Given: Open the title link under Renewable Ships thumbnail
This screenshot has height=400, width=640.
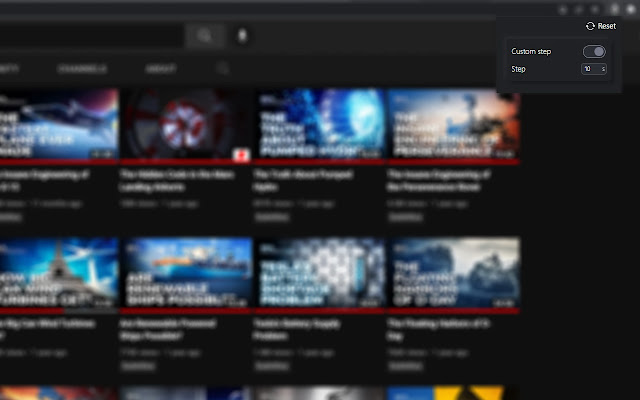Looking at the screenshot, I should click(x=167, y=329).
